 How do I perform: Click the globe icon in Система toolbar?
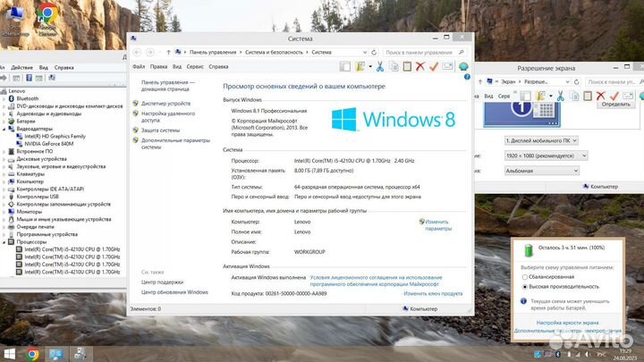point(463,66)
